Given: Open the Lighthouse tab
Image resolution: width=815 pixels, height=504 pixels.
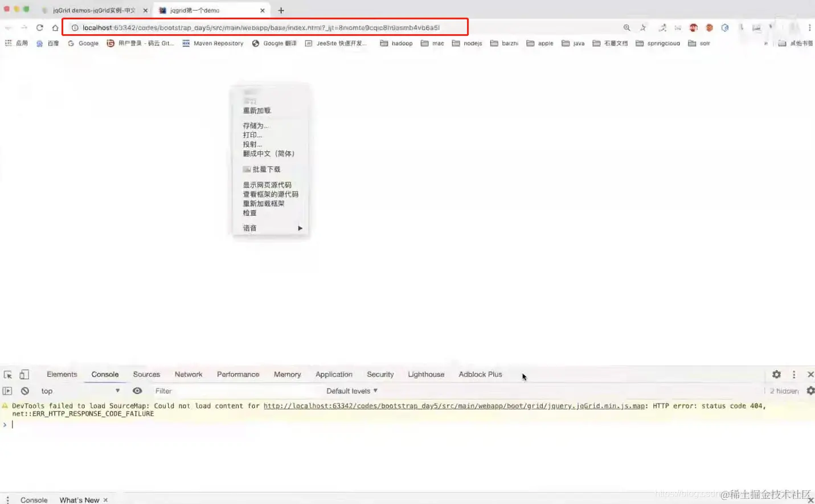Looking at the screenshot, I should point(426,374).
